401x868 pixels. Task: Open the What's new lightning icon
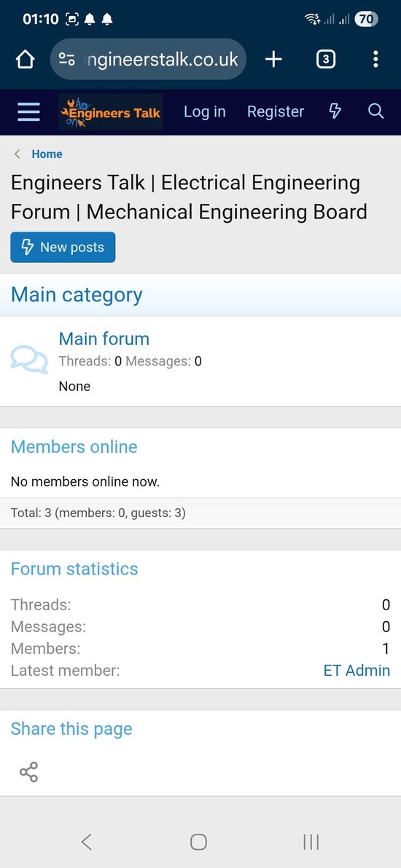pyautogui.click(x=335, y=112)
